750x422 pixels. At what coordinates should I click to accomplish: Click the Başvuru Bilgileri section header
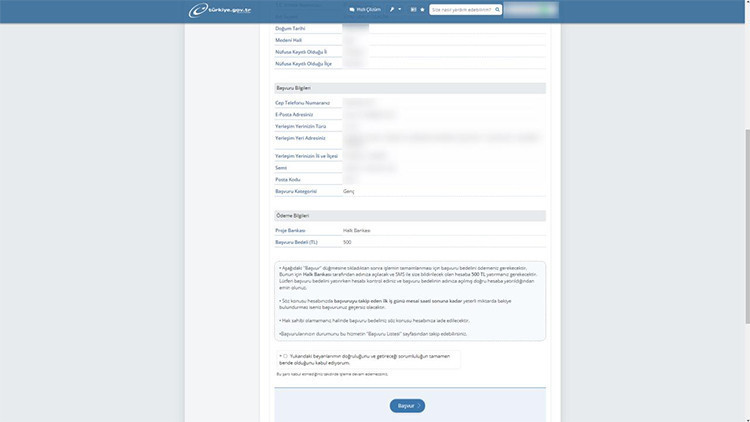point(293,88)
